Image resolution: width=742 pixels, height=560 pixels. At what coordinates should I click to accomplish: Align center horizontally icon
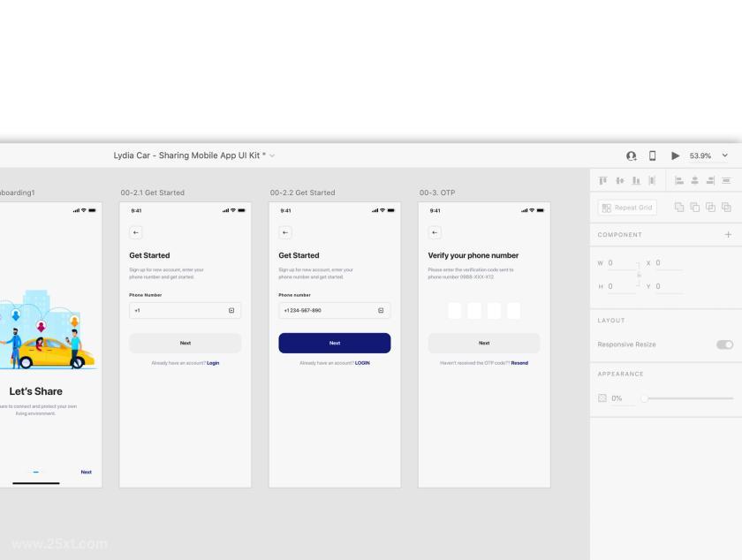coord(694,180)
